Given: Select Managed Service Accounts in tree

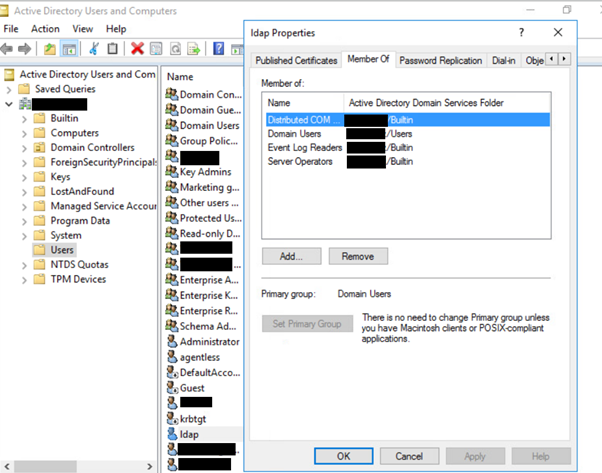Looking at the screenshot, I should (x=95, y=206).
